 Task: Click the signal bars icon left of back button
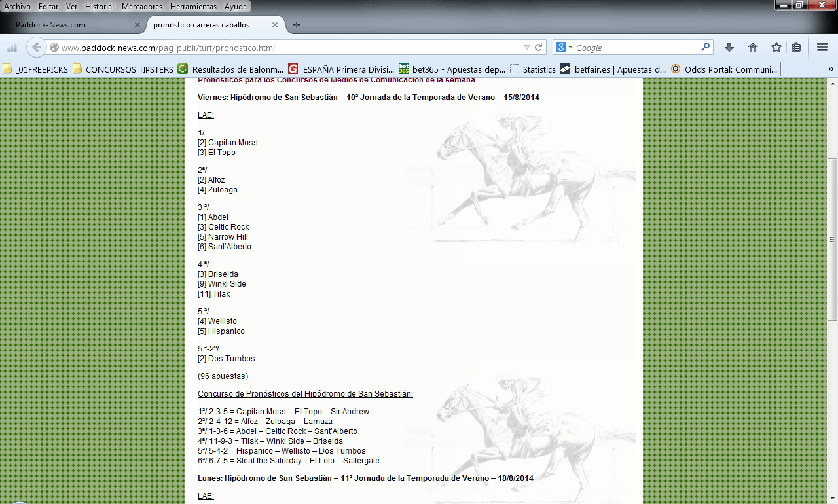coord(12,48)
